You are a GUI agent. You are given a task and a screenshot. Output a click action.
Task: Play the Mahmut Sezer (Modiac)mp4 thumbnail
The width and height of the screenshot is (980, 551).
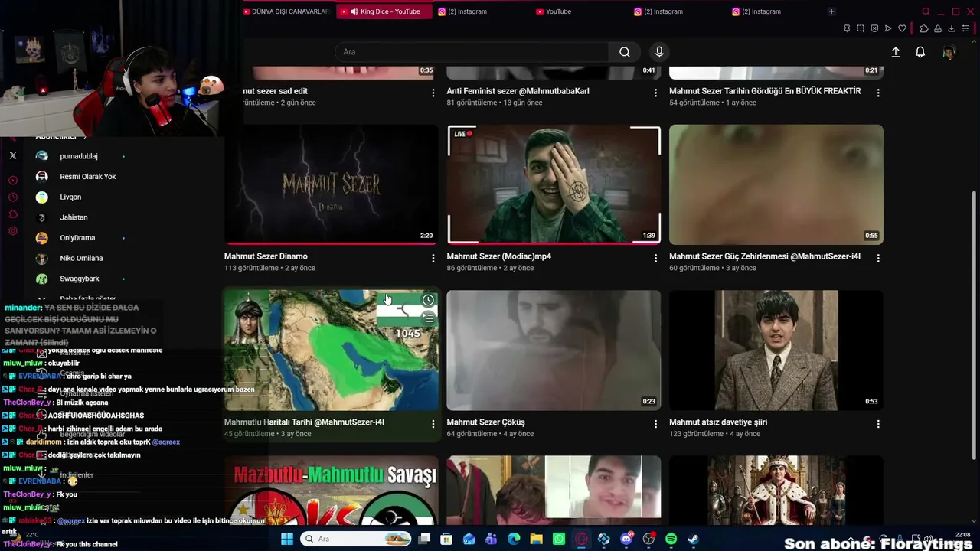coord(554,184)
